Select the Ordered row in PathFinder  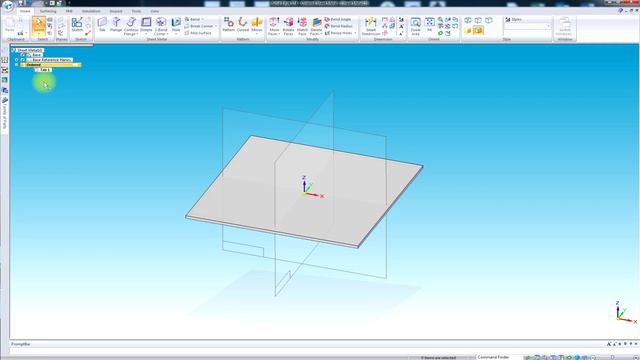tap(51, 64)
